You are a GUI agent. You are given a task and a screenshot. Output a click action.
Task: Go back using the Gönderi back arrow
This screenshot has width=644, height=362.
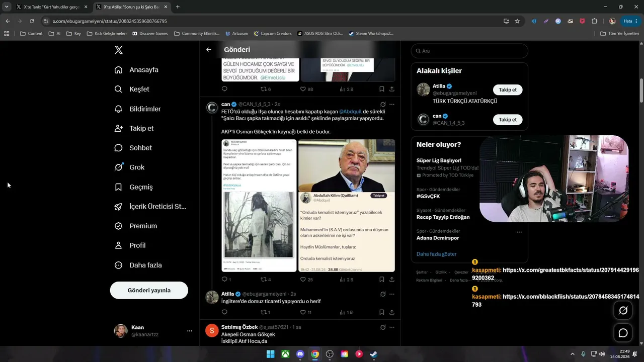tap(209, 49)
